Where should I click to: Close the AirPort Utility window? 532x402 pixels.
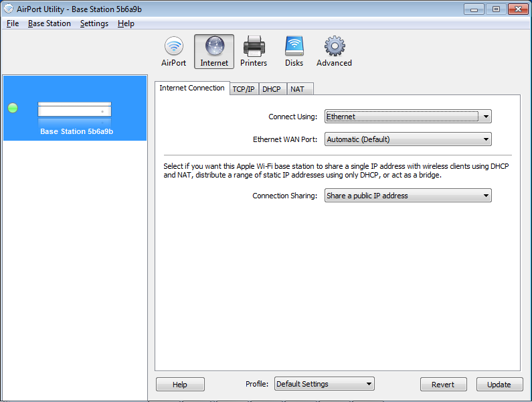(518, 9)
